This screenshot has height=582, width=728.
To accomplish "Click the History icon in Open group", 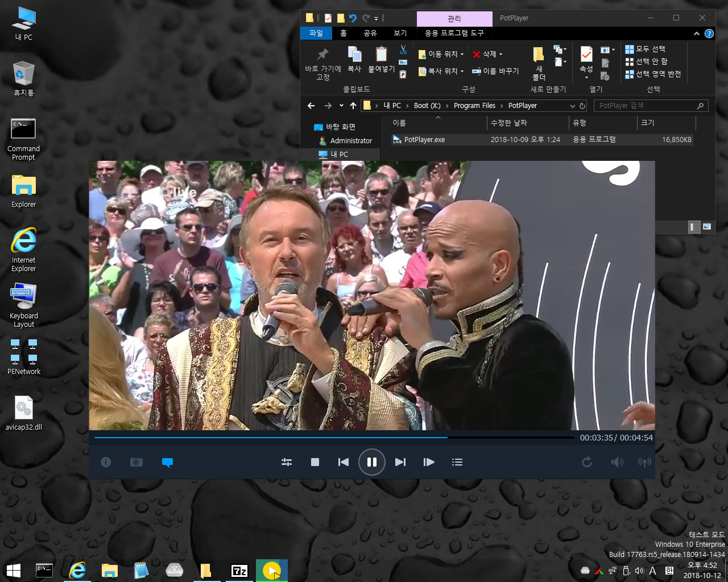I will [x=605, y=76].
